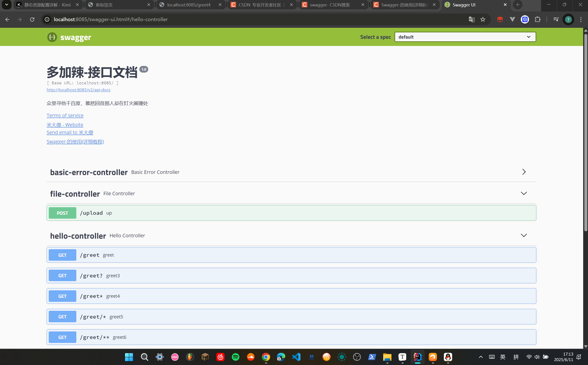Switch to the swagger- CSDN搜索 tab
Screen dimensions: 588x365
click(x=330, y=5)
